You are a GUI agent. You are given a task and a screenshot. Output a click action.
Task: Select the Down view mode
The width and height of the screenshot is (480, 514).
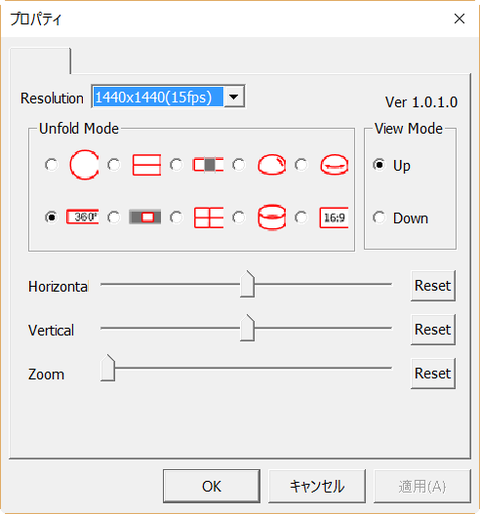tap(379, 218)
